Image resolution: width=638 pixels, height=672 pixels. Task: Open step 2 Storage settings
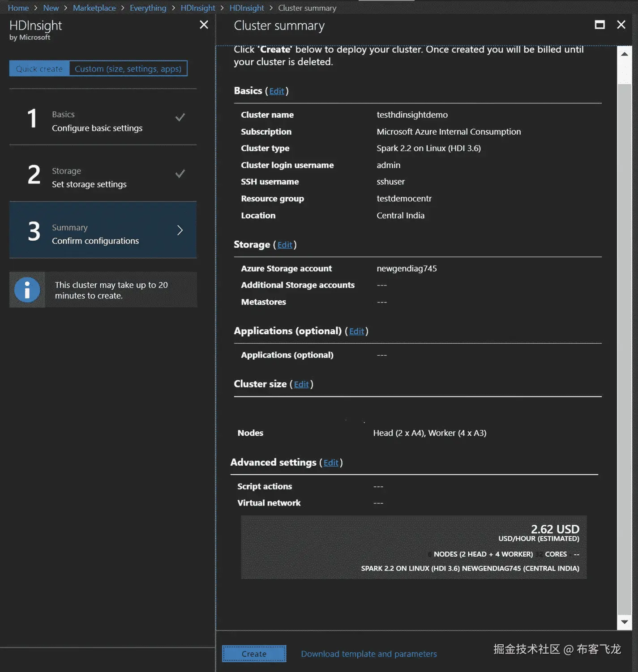pyautogui.click(x=90, y=178)
